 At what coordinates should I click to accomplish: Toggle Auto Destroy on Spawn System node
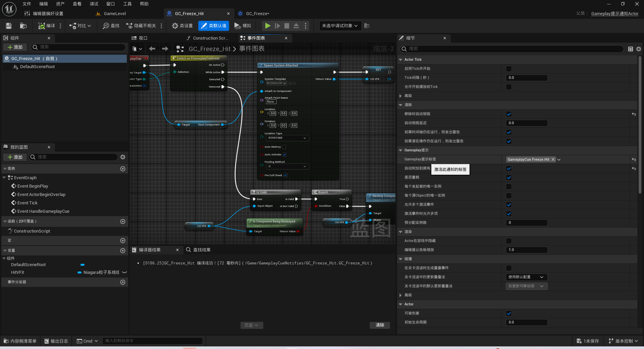click(x=284, y=147)
